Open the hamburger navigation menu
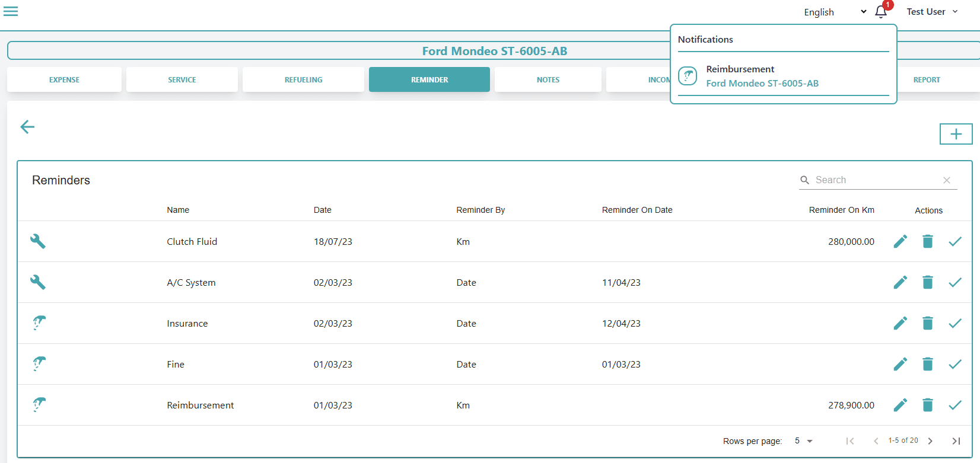Image resolution: width=980 pixels, height=463 pixels. point(11,11)
